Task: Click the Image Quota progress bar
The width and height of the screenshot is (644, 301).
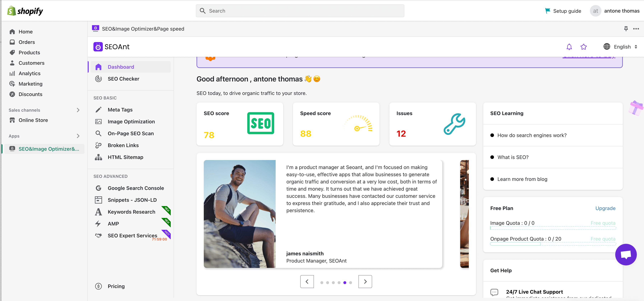Action: tap(553, 228)
